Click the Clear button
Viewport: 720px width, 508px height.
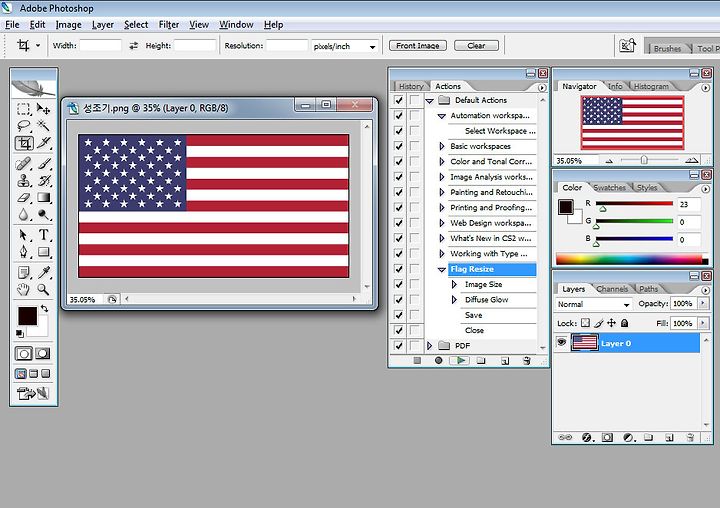point(476,45)
